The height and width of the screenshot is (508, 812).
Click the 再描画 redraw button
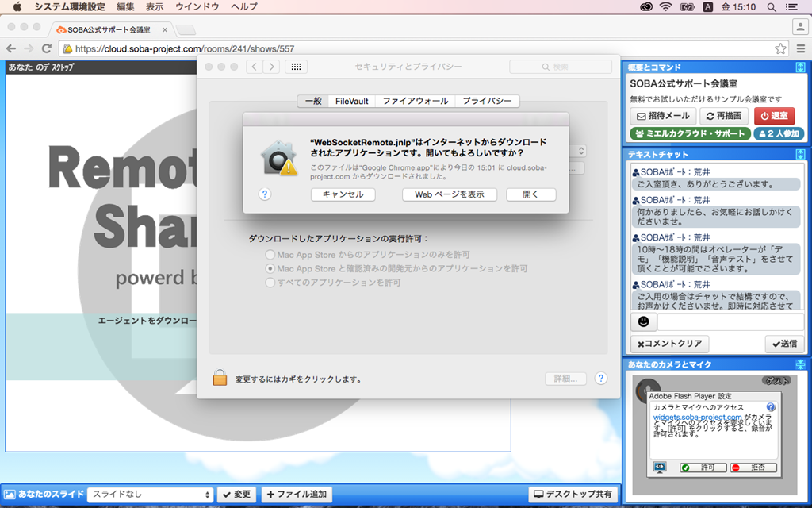[x=725, y=116]
